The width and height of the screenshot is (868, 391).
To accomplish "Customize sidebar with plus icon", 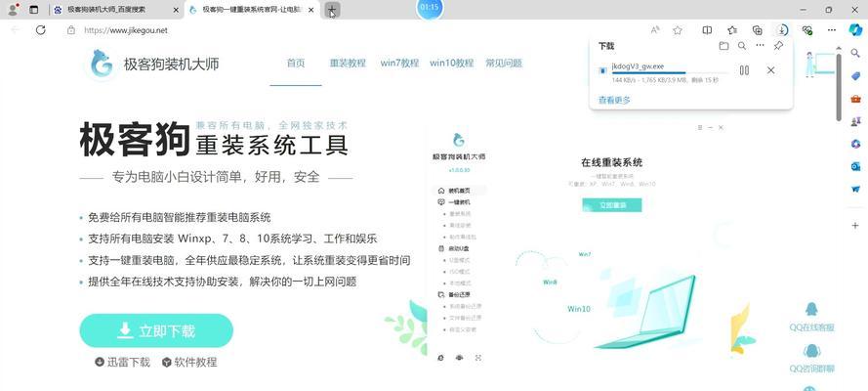I will (x=856, y=226).
